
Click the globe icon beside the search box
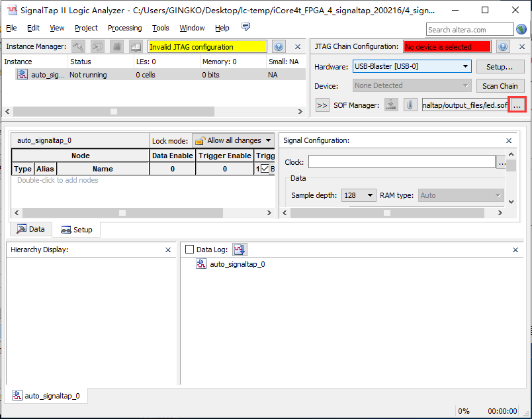click(x=522, y=29)
